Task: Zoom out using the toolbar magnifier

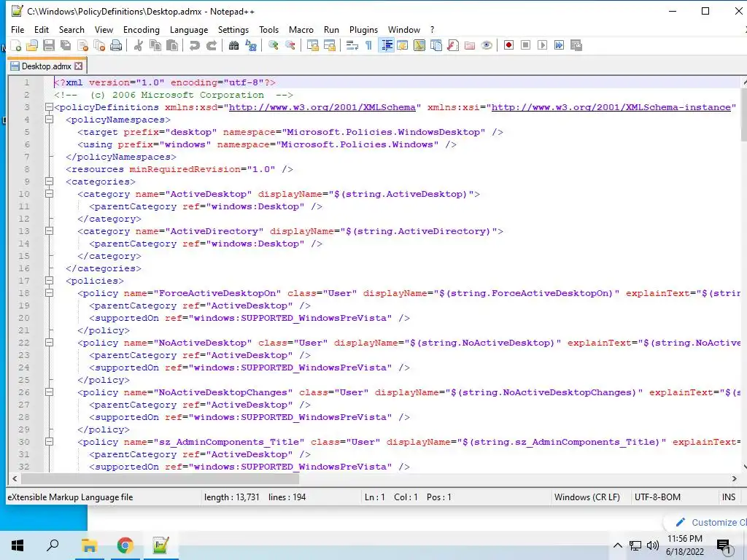Action: click(x=290, y=45)
